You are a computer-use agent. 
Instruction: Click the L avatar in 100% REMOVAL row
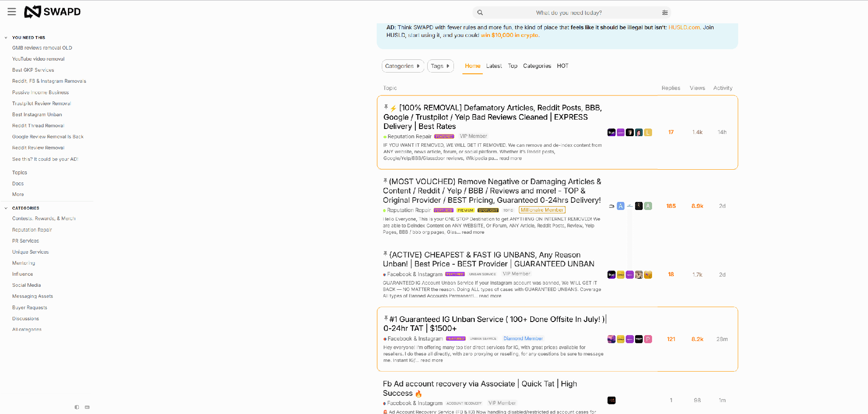pos(648,132)
